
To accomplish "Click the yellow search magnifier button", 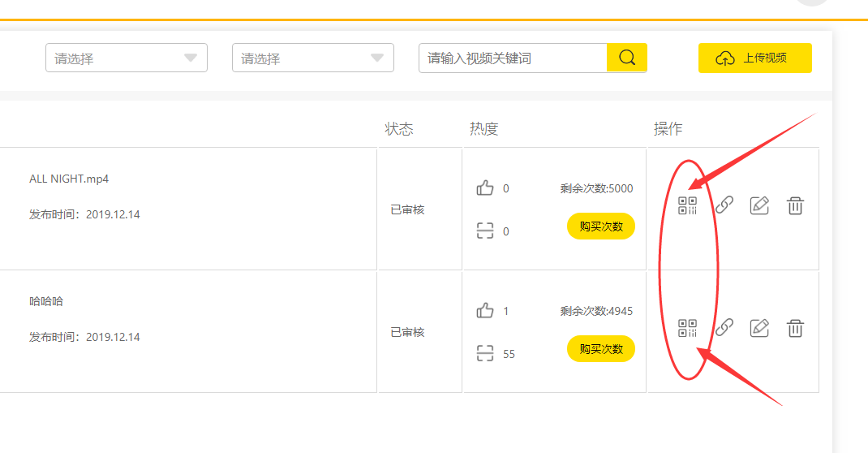I will tap(626, 58).
